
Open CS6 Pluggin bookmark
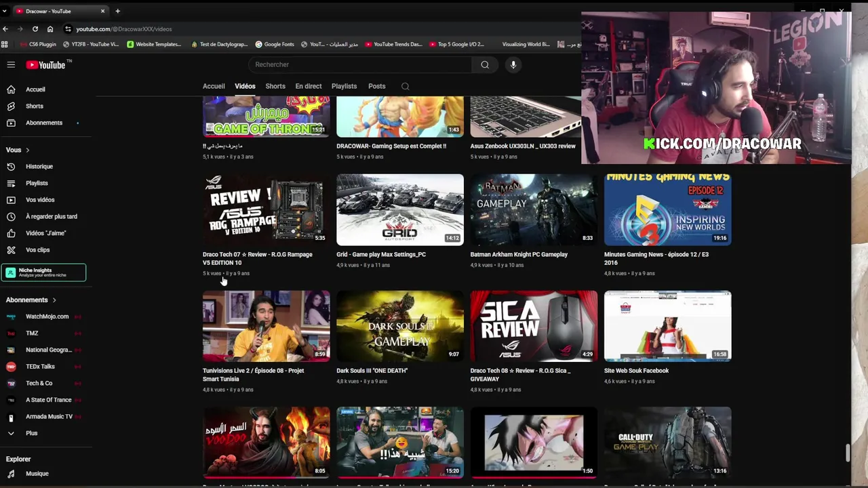[38, 44]
